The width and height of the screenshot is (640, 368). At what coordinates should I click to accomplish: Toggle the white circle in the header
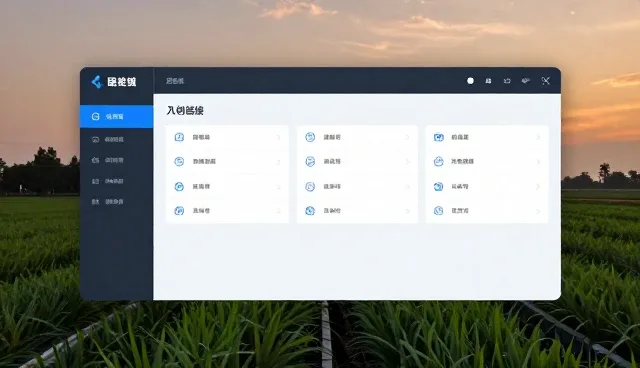coord(470,81)
